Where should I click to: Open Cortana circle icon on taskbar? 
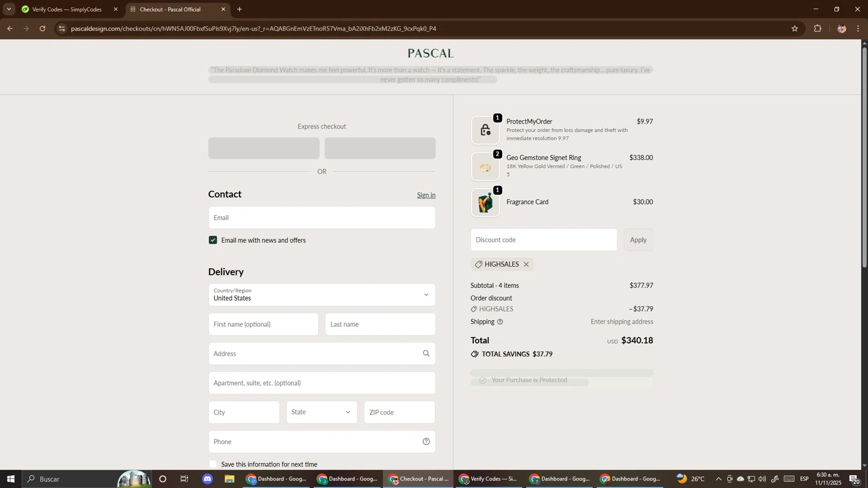click(x=163, y=479)
